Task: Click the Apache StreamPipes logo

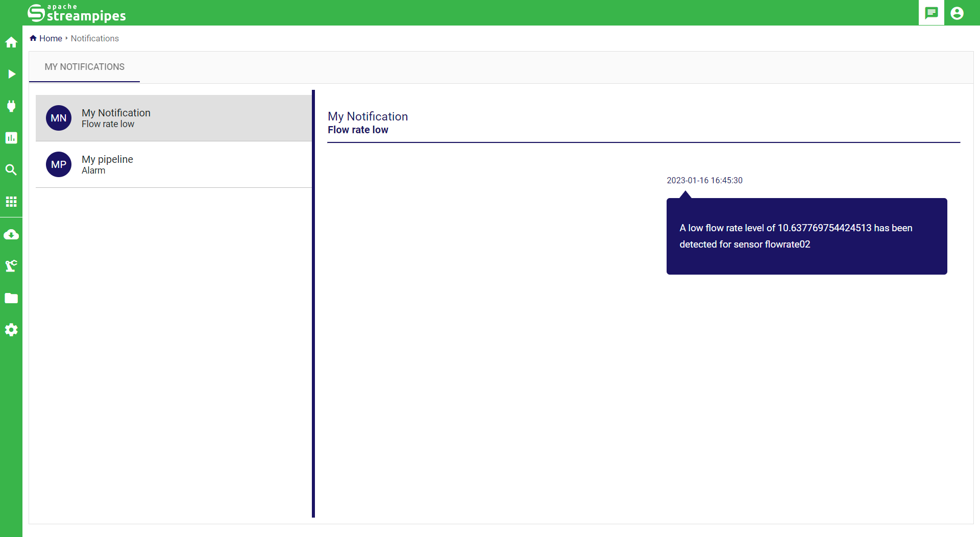Action: tap(77, 13)
